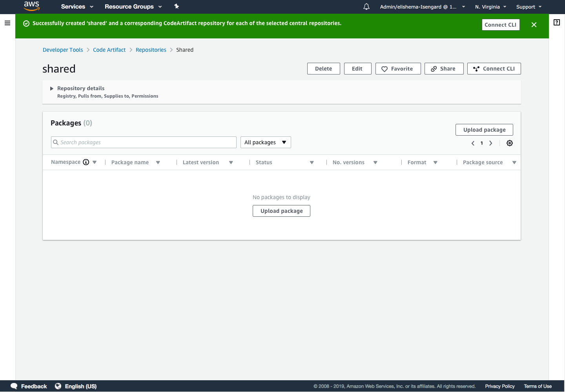This screenshot has width=565, height=392.
Task: Favorite the shared repository
Action: pyautogui.click(x=398, y=69)
